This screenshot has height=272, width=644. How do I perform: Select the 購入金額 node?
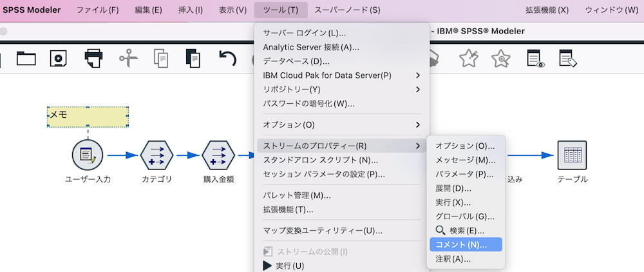(x=218, y=155)
